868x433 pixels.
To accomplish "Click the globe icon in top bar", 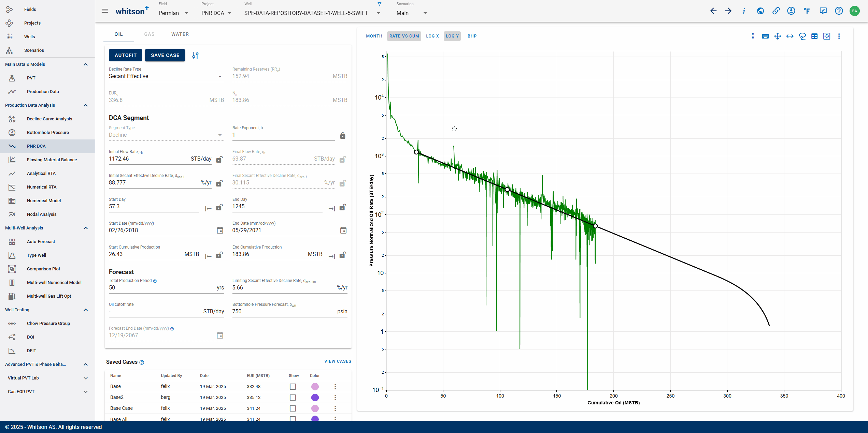I will [x=760, y=11].
